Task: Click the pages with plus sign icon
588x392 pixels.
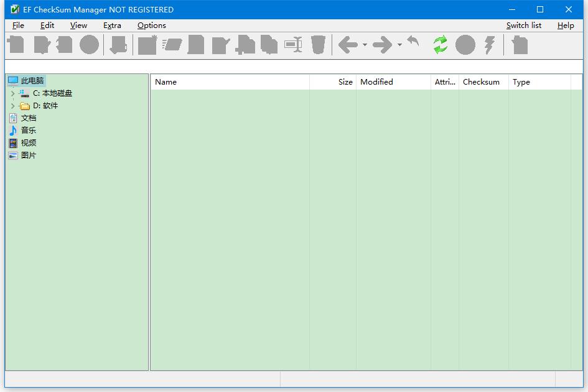Action: pos(245,45)
